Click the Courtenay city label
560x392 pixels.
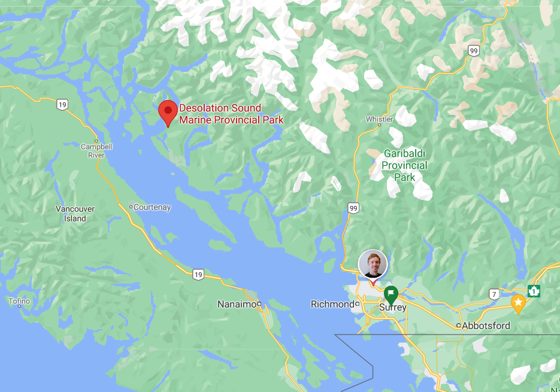pos(152,207)
